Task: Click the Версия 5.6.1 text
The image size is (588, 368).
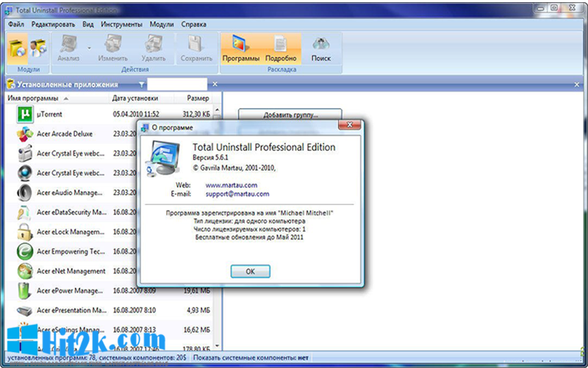Action: [210, 157]
